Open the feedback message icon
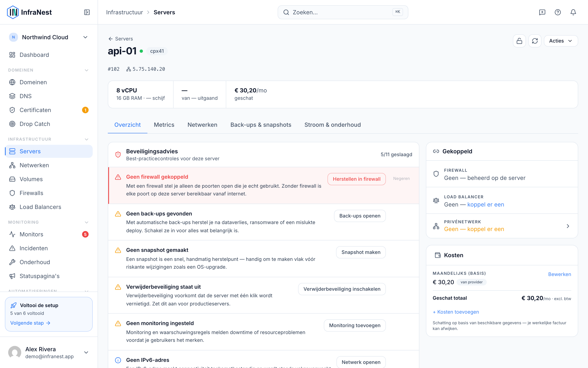Screen dimensions: 588x368 pos(542,12)
